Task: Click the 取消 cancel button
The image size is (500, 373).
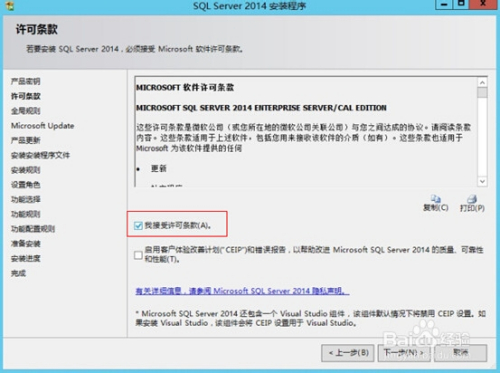Action: (x=461, y=353)
